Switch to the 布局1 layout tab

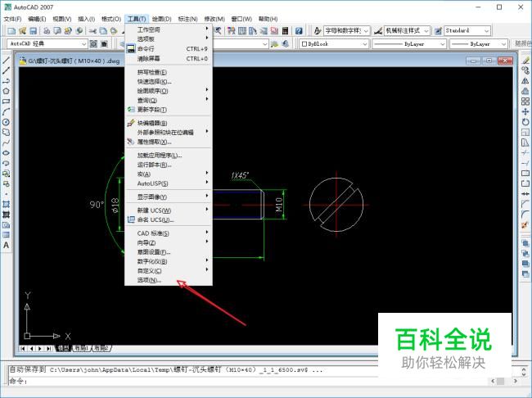point(82,348)
